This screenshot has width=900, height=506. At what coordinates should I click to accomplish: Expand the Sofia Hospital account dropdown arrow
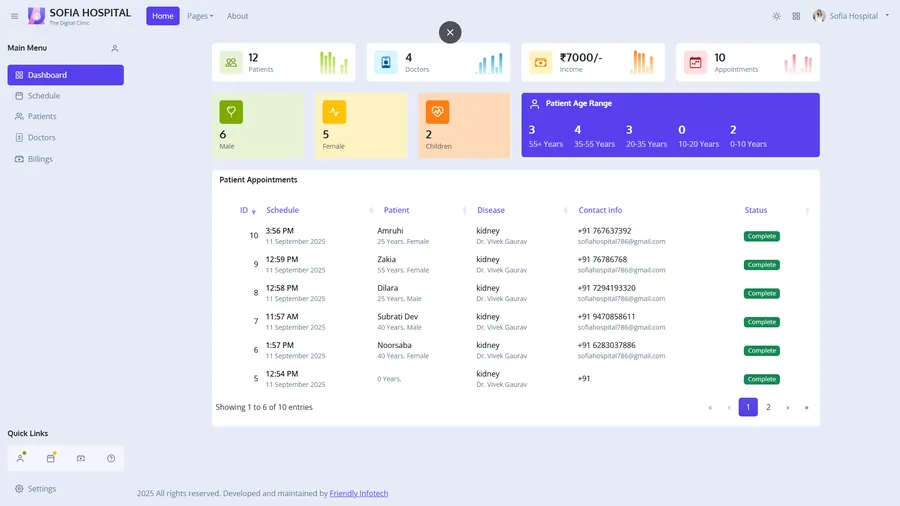[x=887, y=15]
